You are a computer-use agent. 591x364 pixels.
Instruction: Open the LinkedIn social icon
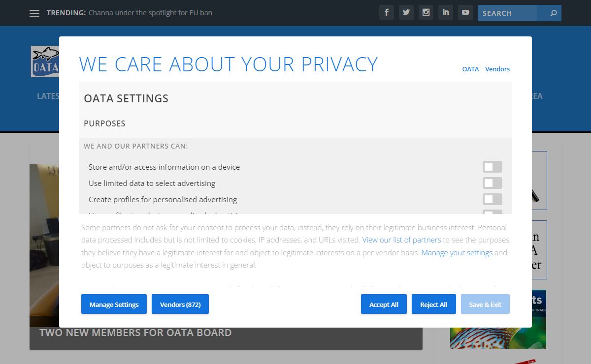point(446,13)
